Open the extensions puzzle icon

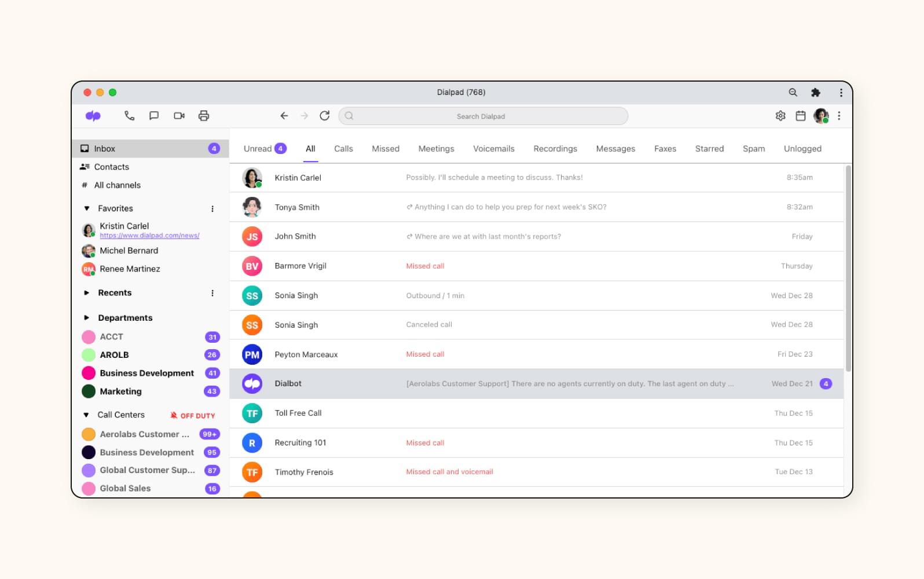816,92
